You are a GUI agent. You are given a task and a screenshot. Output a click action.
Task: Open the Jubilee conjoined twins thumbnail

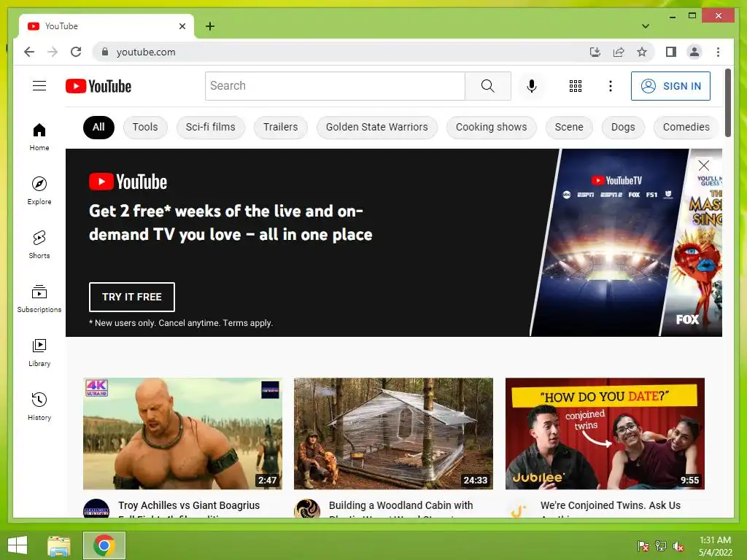tap(605, 434)
